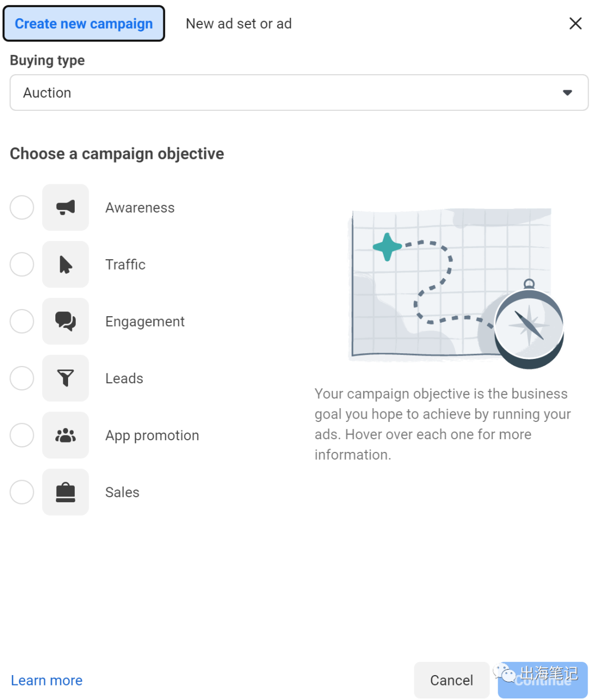Choose the Engagement radio button
Screen dimensions: 598x700
coord(22,321)
